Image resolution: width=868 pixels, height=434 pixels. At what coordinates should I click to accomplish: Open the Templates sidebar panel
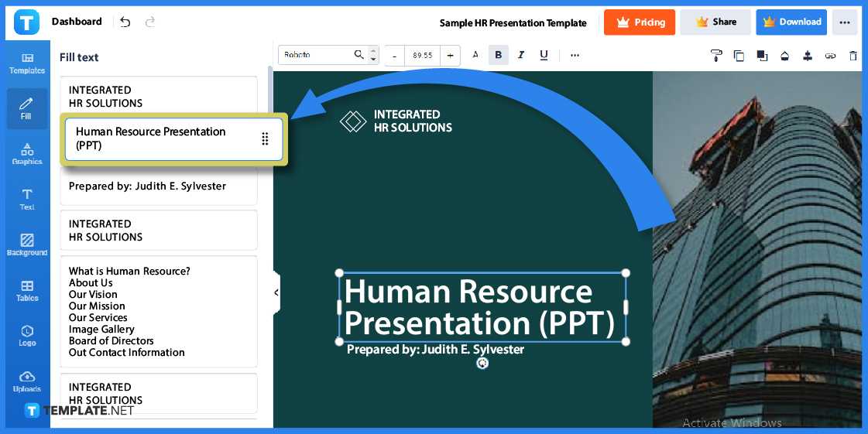[27, 63]
